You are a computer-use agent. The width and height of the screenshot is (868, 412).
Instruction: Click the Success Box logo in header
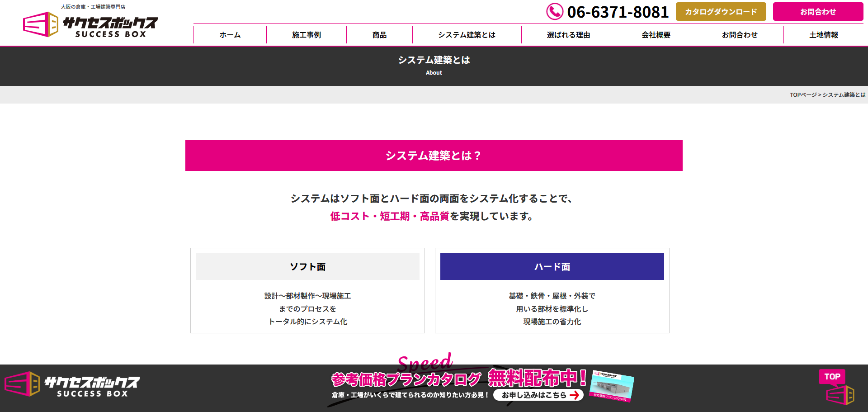(x=90, y=25)
